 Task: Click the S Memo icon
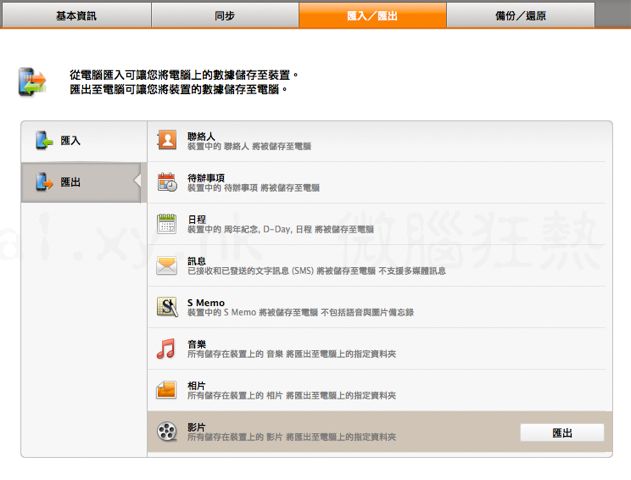[166, 307]
